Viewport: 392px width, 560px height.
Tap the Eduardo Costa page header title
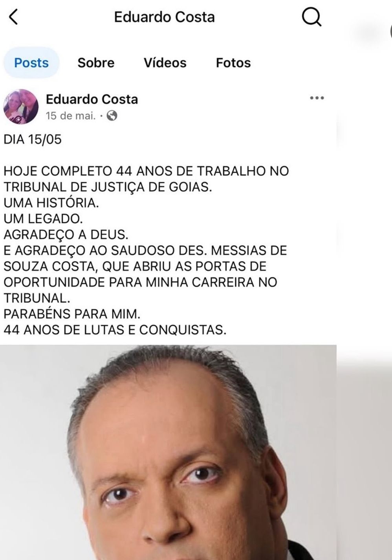coord(164,17)
